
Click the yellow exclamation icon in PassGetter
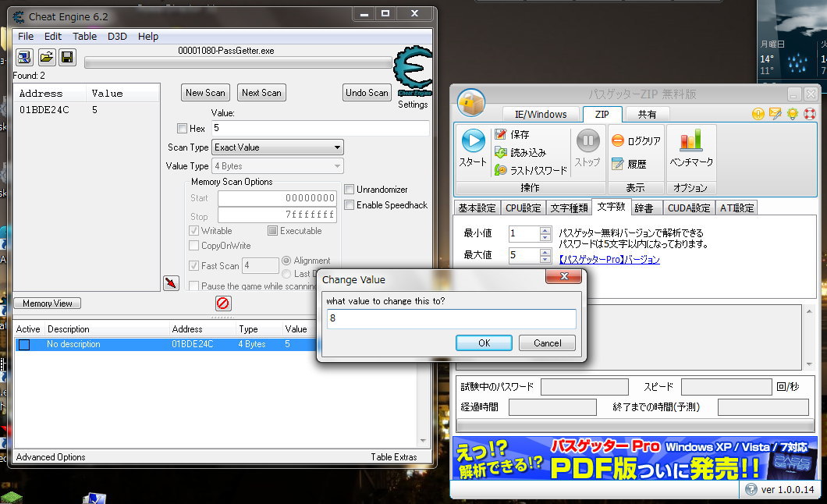click(x=758, y=114)
